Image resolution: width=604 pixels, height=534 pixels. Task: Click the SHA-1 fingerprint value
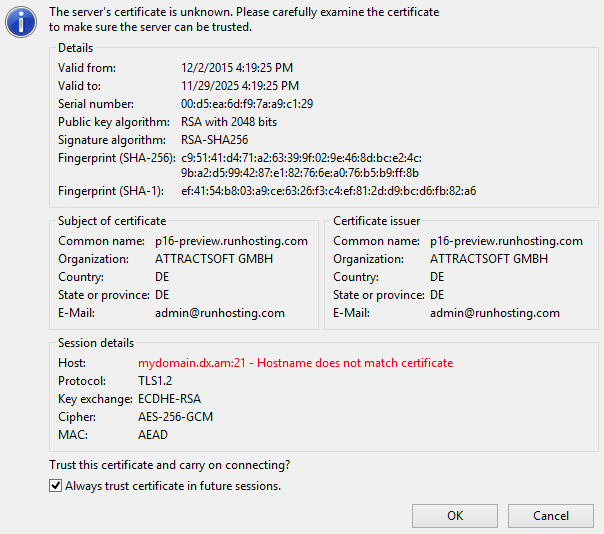[328, 190]
